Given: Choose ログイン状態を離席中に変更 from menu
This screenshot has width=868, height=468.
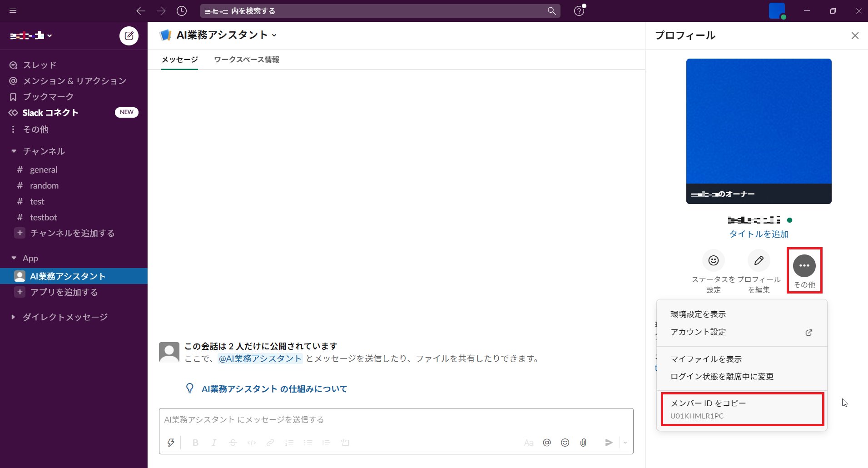Looking at the screenshot, I should [722, 377].
